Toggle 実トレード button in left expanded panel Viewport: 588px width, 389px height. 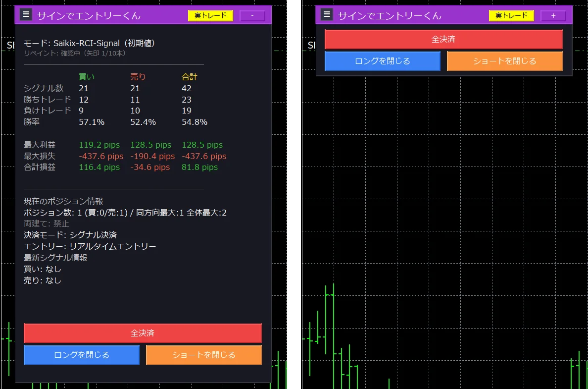[x=211, y=16]
